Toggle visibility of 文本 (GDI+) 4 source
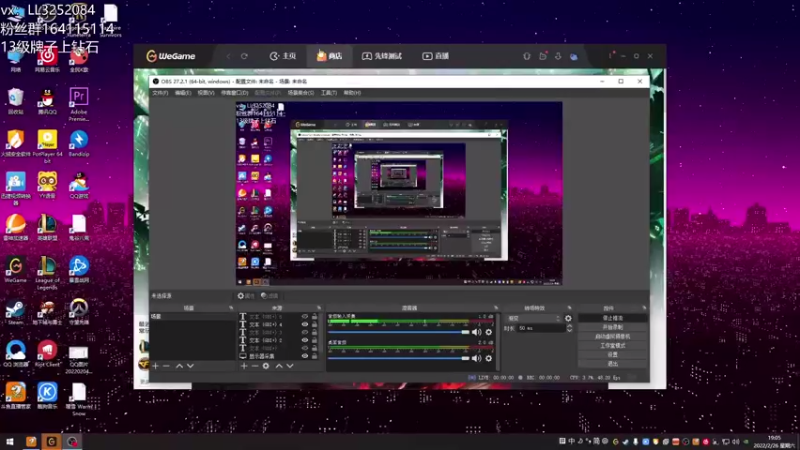 click(x=305, y=324)
